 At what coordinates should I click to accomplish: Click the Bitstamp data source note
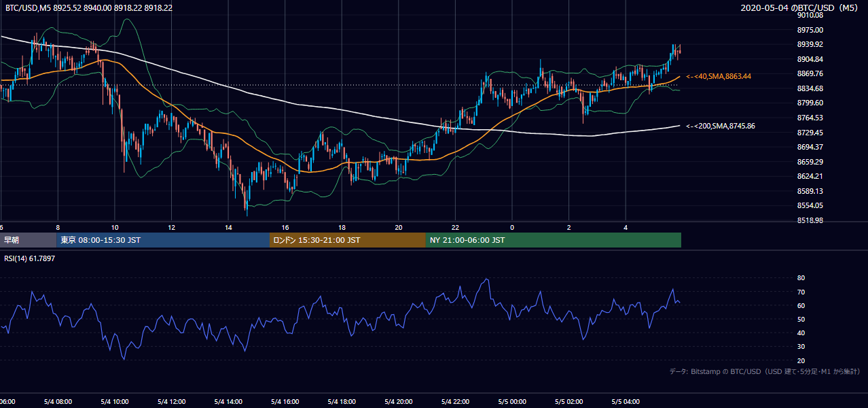point(765,371)
